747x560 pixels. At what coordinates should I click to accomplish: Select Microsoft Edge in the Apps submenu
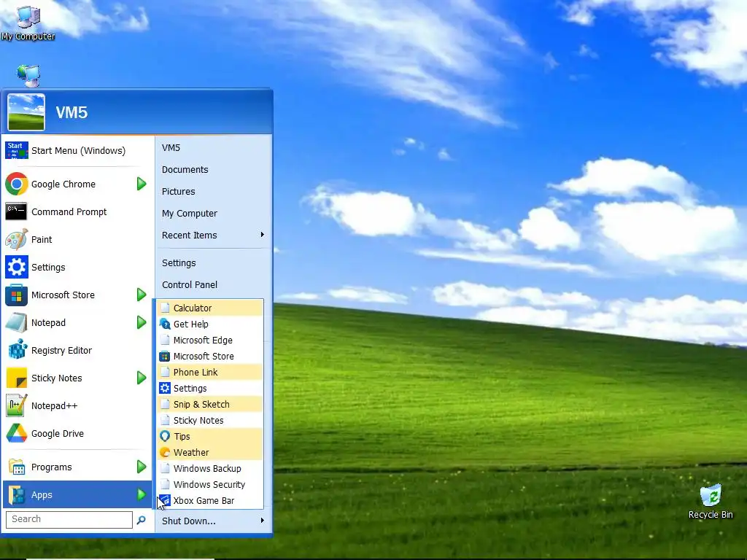(211, 340)
